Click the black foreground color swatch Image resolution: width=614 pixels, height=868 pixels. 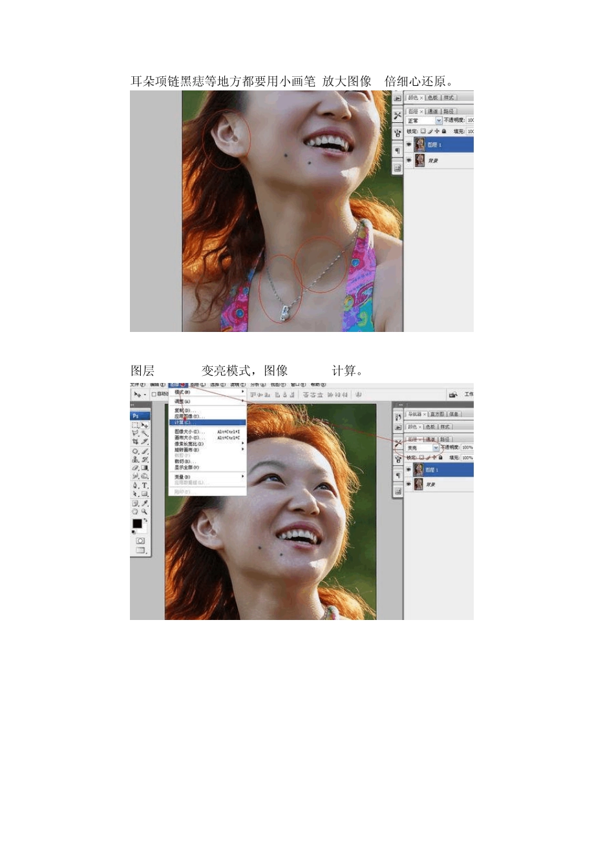click(x=137, y=523)
